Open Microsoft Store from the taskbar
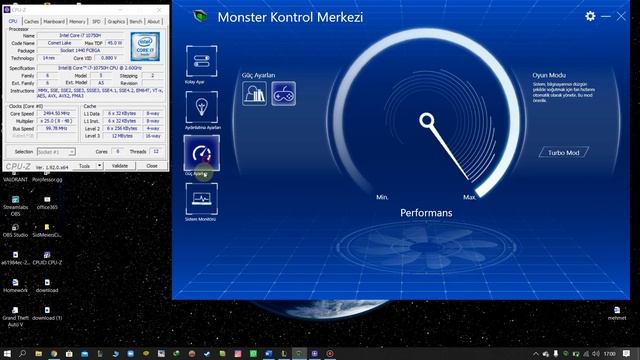The height and width of the screenshot is (360, 640). (x=69, y=353)
